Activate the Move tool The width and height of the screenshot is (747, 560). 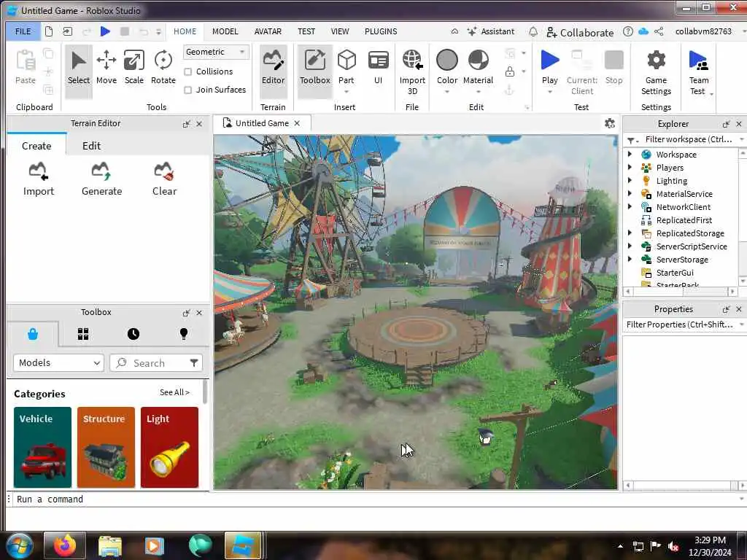(107, 68)
